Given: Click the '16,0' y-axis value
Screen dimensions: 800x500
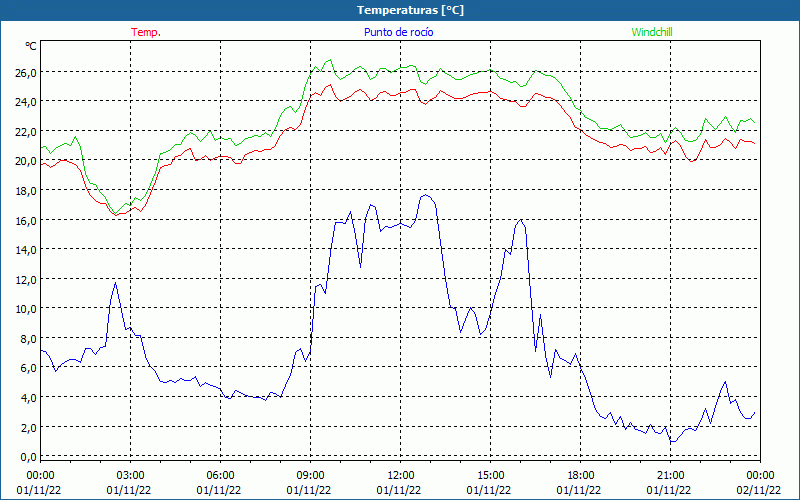Looking at the screenshot, I should tap(26, 220).
